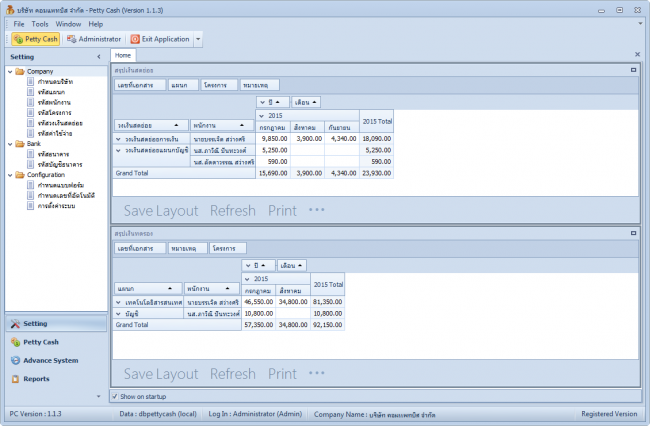This screenshot has height=426, width=650.
Task: Switch to the Reports navigation group
Action: tap(56, 379)
